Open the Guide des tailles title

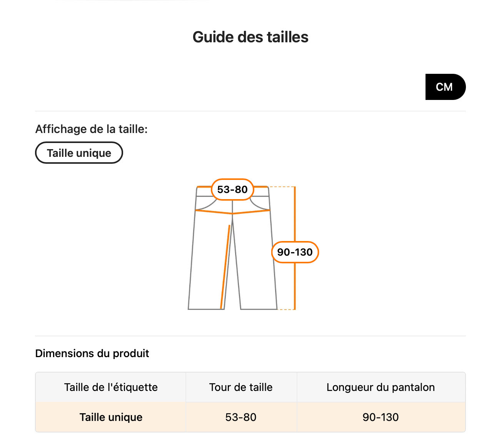(250, 37)
